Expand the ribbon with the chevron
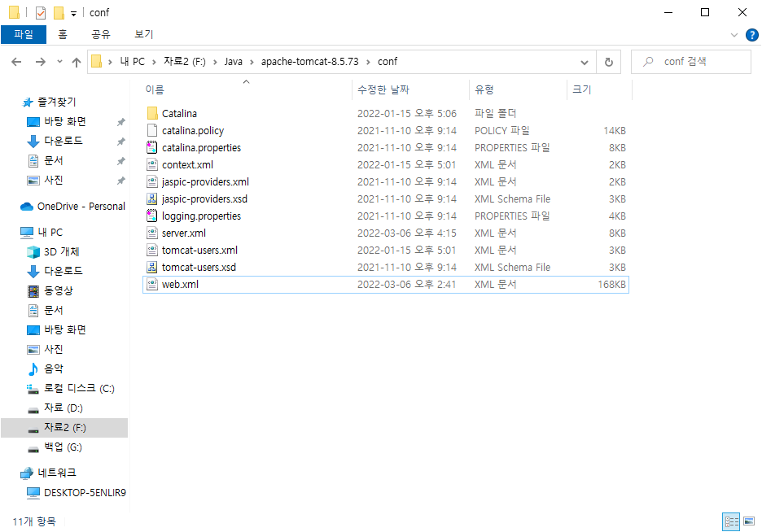762x532 pixels. 734,35
